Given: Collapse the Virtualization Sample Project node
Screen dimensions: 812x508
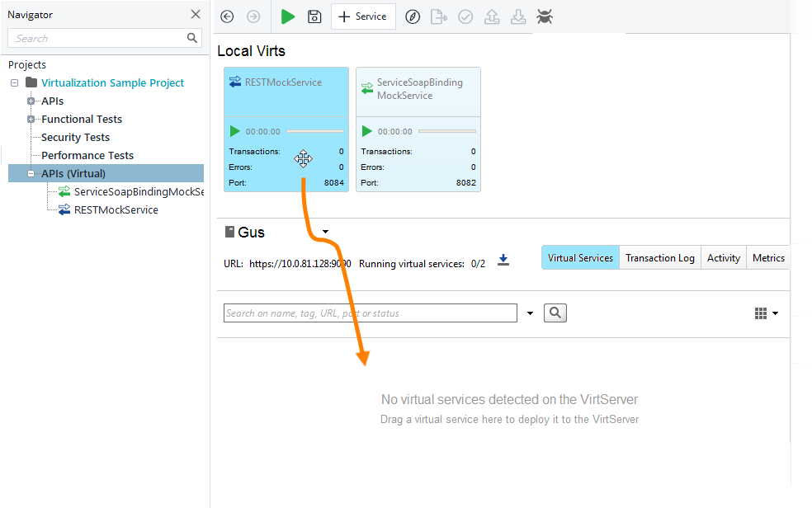Looking at the screenshot, I should (x=12, y=82).
